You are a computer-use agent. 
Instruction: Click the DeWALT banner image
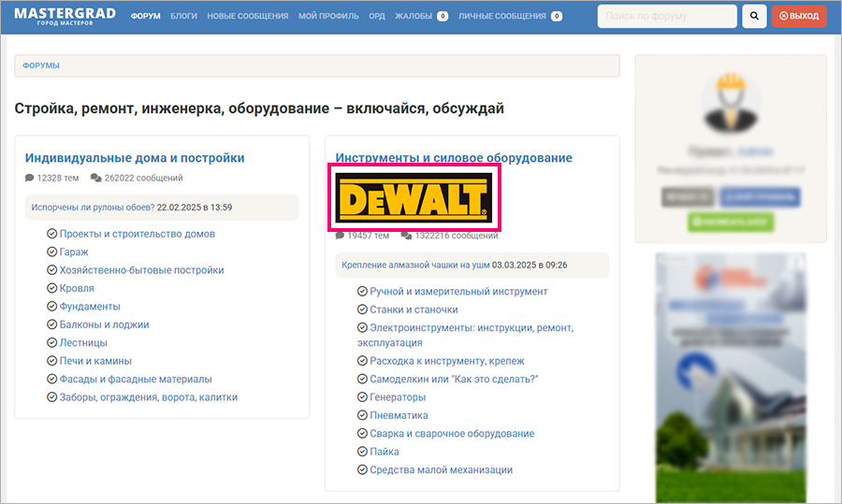[x=414, y=198]
